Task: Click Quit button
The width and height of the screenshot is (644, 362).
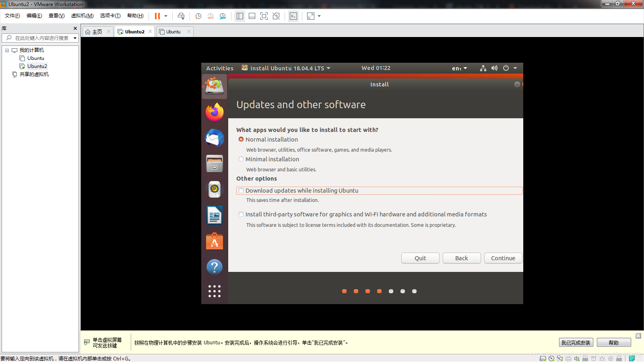Action: tap(420, 258)
